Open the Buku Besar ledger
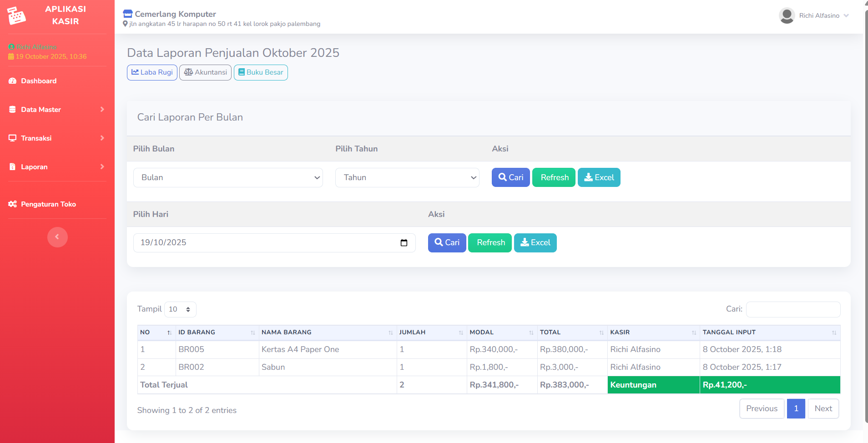Image resolution: width=868 pixels, height=443 pixels. tap(261, 72)
